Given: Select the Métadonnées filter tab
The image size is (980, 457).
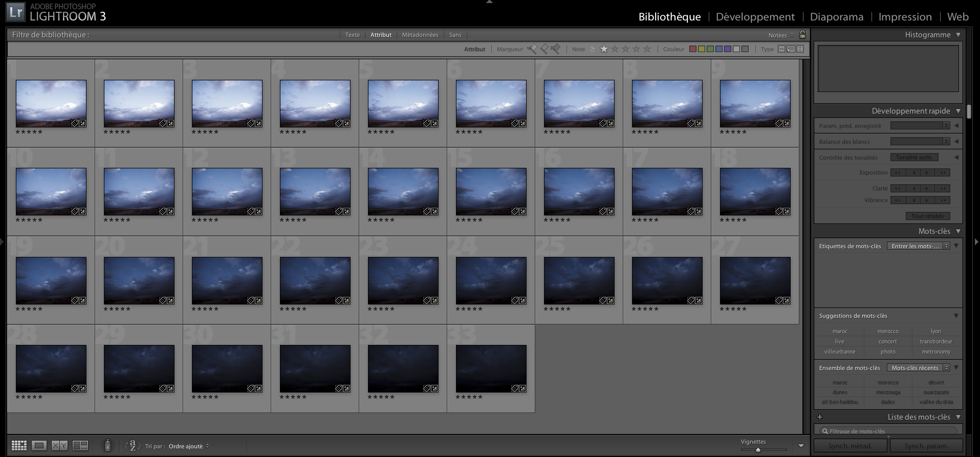Looking at the screenshot, I should (x=420, y=35).
